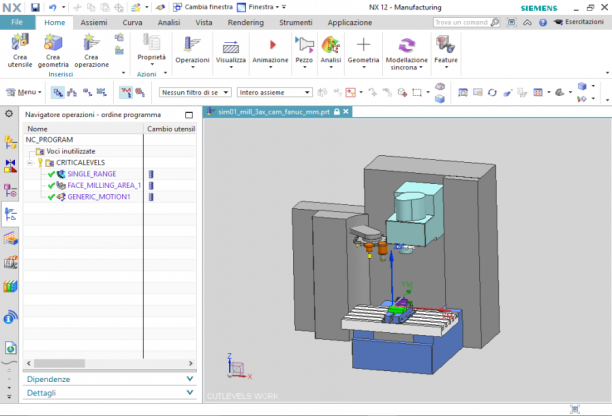Switch to the Vista tab
Image resolution: width=612 pixels, height=416 pixels.
204,23
